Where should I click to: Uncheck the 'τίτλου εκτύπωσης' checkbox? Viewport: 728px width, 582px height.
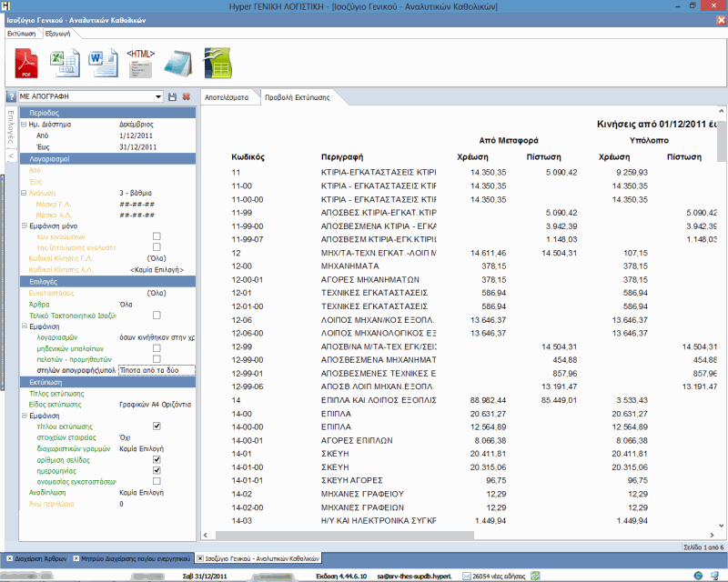pos(157,426)
